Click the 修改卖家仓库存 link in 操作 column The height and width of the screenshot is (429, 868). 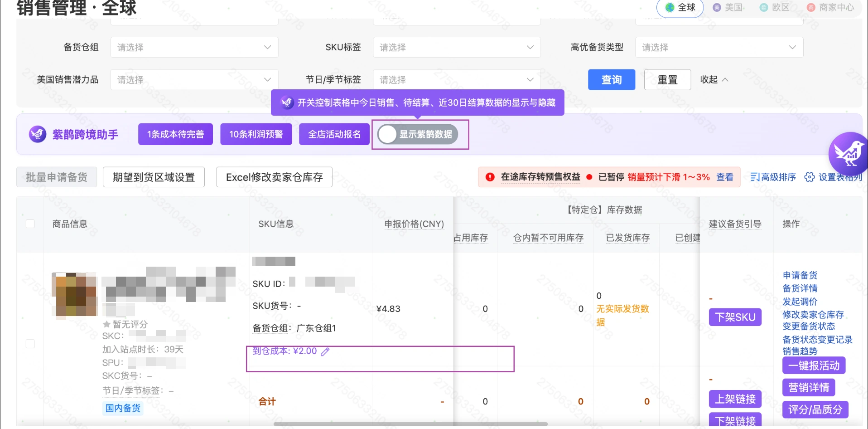(813, 315)
